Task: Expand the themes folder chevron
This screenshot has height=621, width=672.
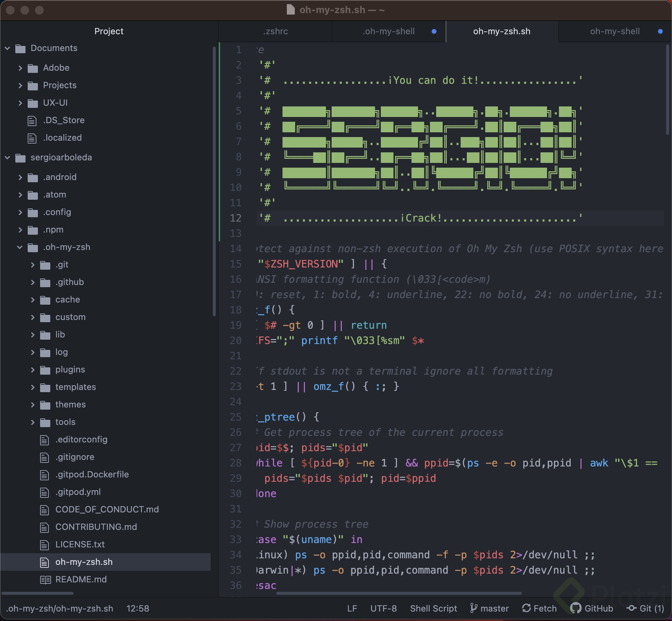Action: [32, 405]
